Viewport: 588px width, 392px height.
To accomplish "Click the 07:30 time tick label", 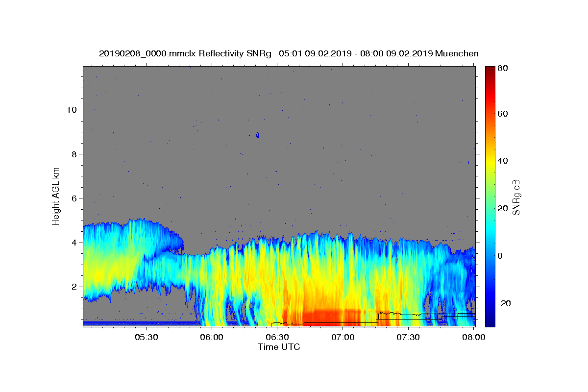I will coord(408,337).
